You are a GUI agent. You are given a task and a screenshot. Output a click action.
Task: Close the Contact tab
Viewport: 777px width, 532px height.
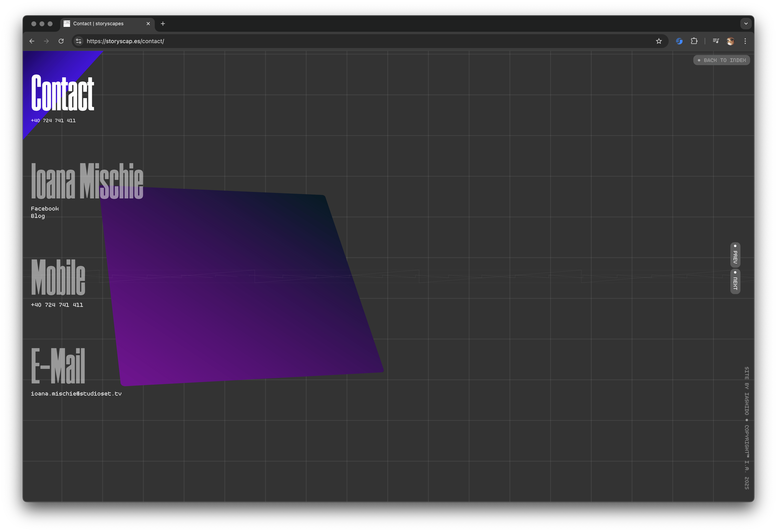(148, 24)
